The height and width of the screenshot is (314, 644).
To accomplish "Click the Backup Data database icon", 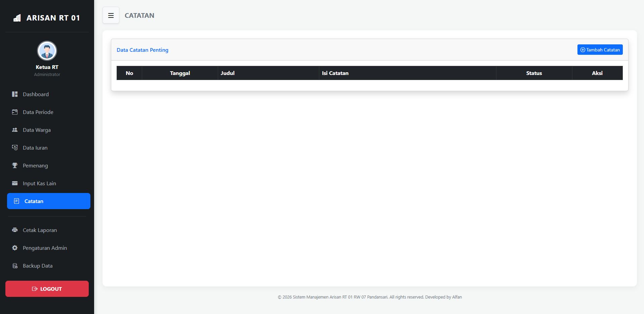I will point(15,266).
